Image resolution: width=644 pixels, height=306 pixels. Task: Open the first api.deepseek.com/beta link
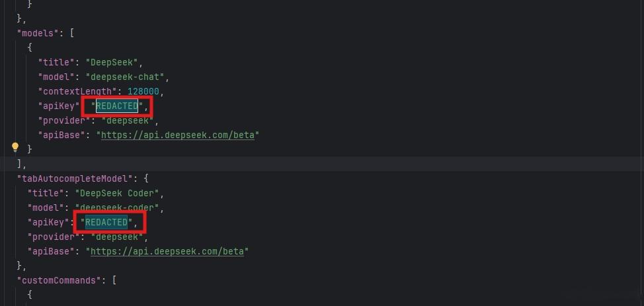click(178, 135)
